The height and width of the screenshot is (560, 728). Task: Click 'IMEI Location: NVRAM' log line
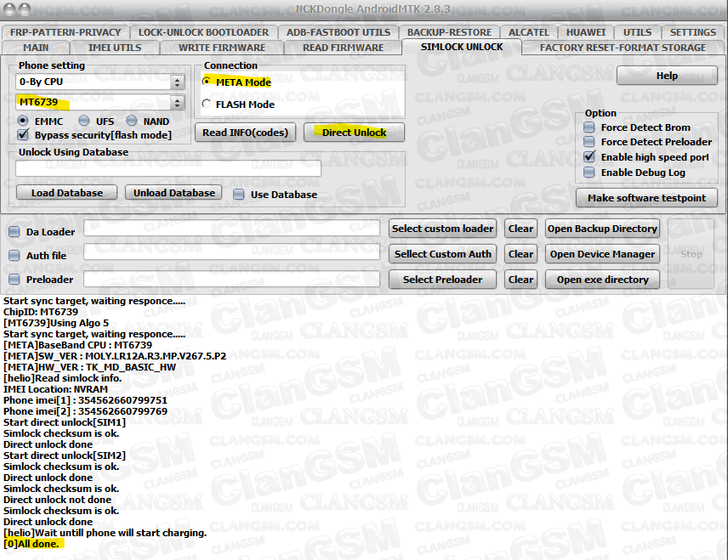(55, 389)
